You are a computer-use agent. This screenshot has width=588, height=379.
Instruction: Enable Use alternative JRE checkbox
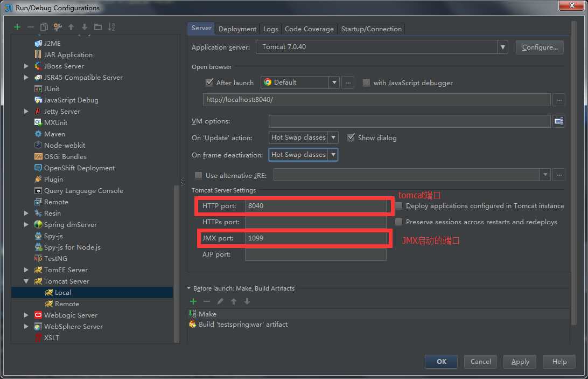(x=198, y=175)
